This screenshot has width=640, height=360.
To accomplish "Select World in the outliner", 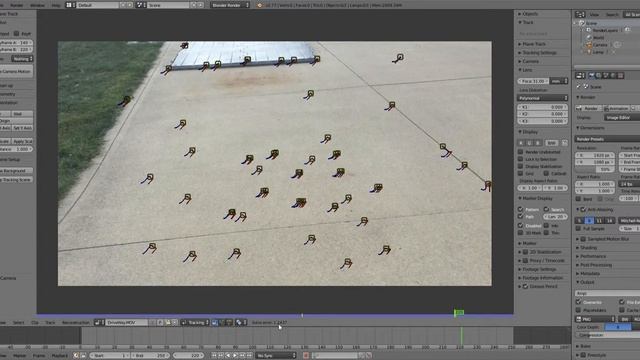I will (598, 38).
